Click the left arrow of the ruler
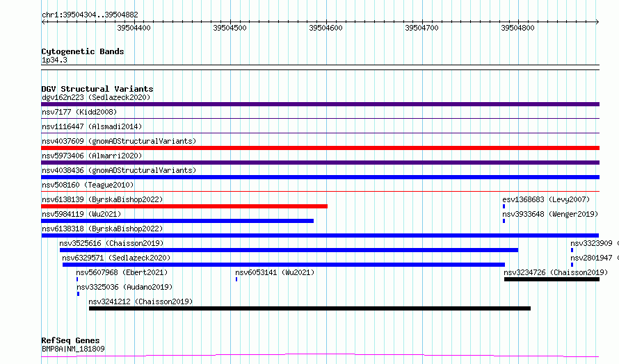This screenshot has height=364, width=619. 43,22
